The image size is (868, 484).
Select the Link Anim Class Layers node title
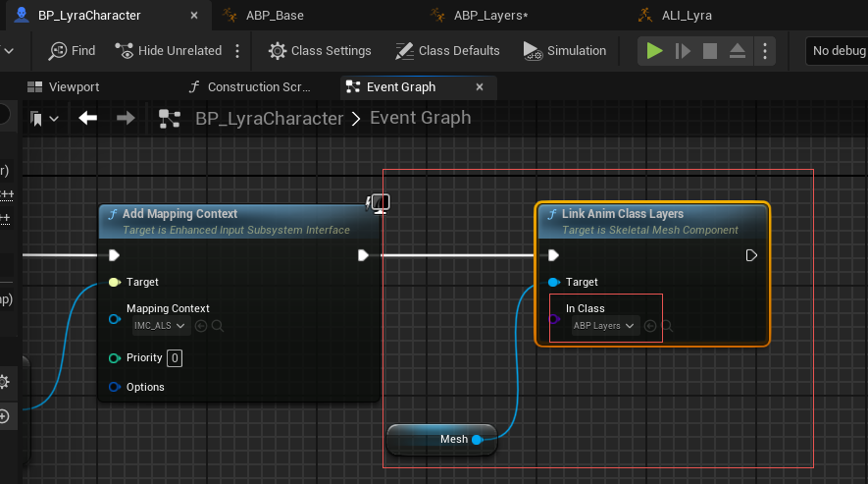click(623, 213)
